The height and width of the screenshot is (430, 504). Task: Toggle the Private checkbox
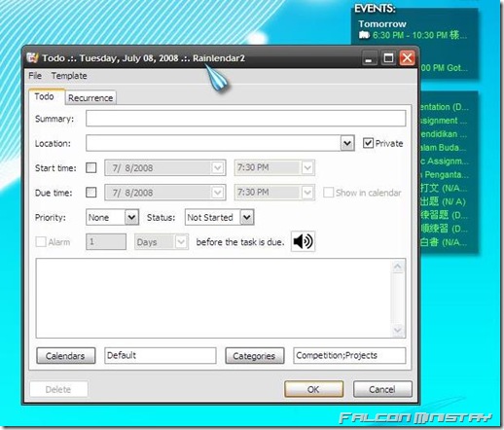[368, 143]
